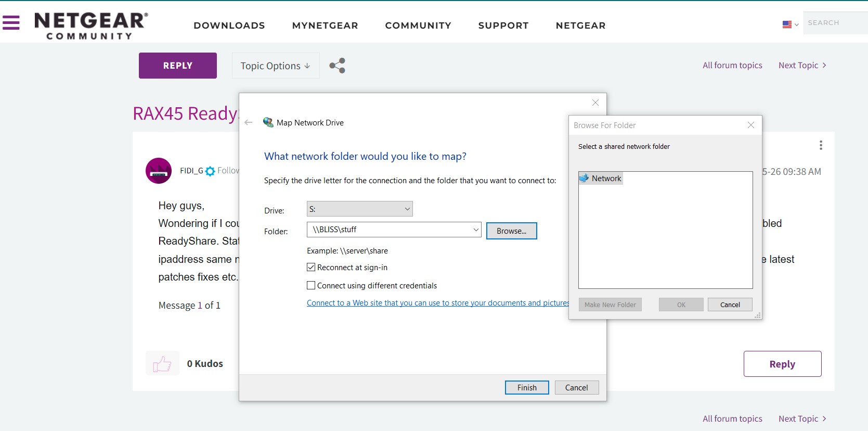Click the Make New Folder button
This screenshot has height=431, width=868.
(x=610, y=305)
